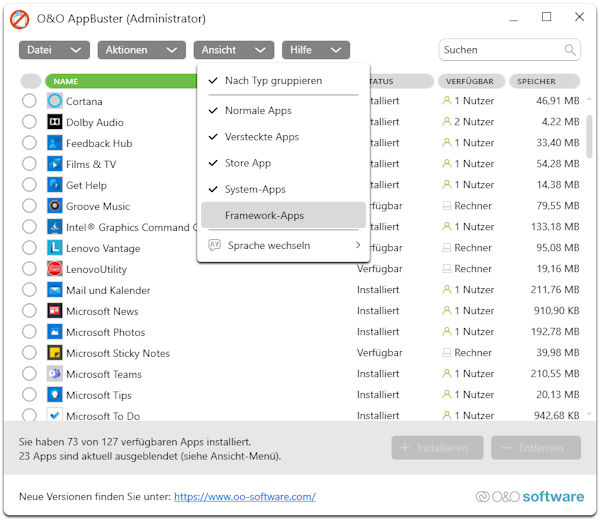Open the Hilfe dropdown menu

tap(316, 50)
